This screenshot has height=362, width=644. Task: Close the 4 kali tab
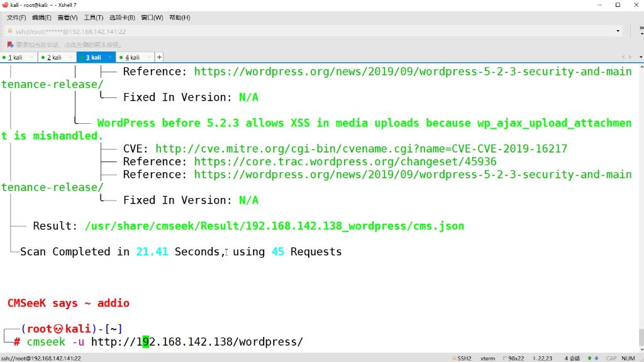[x=148, y=57]
